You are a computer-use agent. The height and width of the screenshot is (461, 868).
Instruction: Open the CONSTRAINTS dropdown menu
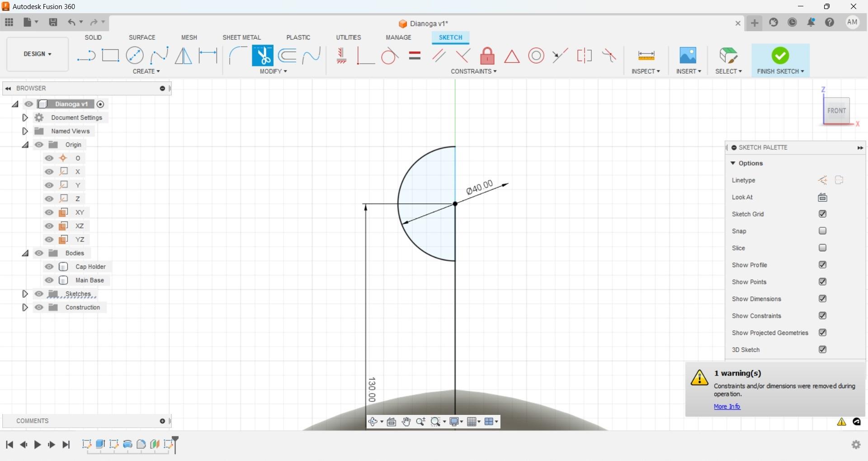474,71
